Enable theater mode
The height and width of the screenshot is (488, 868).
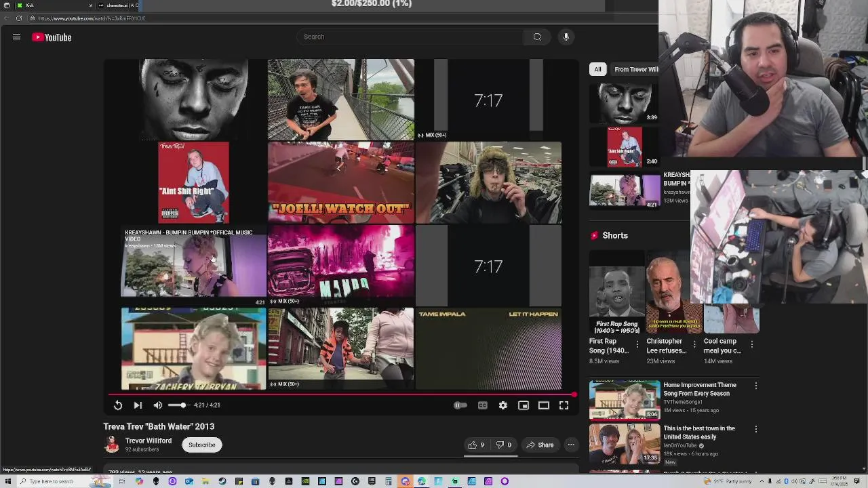coord(544,405)
